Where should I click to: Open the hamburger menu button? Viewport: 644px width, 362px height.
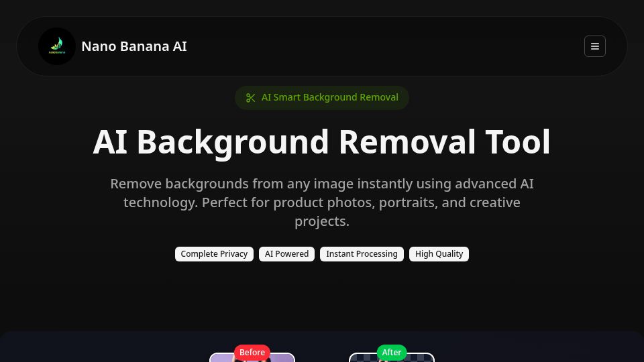click(595, 46)
